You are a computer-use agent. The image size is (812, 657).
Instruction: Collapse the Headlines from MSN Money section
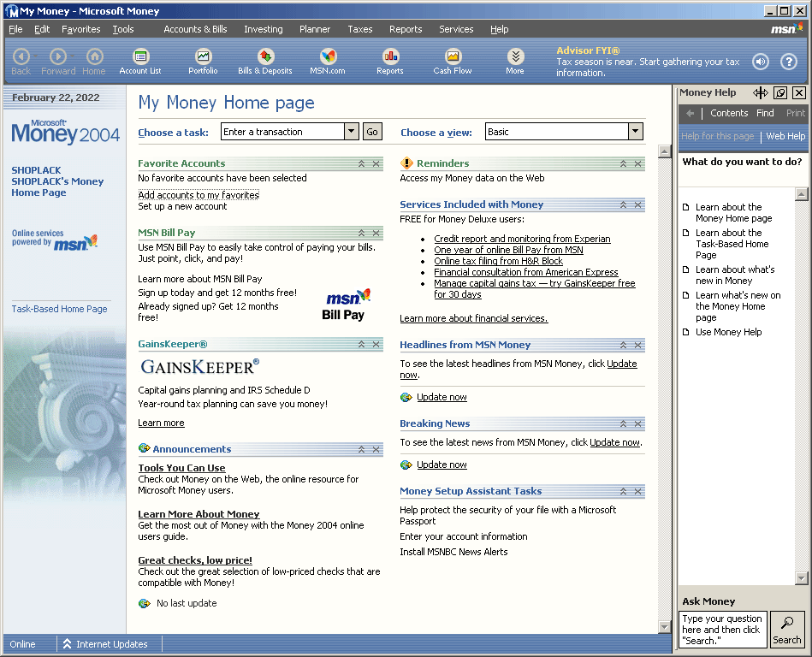click(x=624, y=345)
